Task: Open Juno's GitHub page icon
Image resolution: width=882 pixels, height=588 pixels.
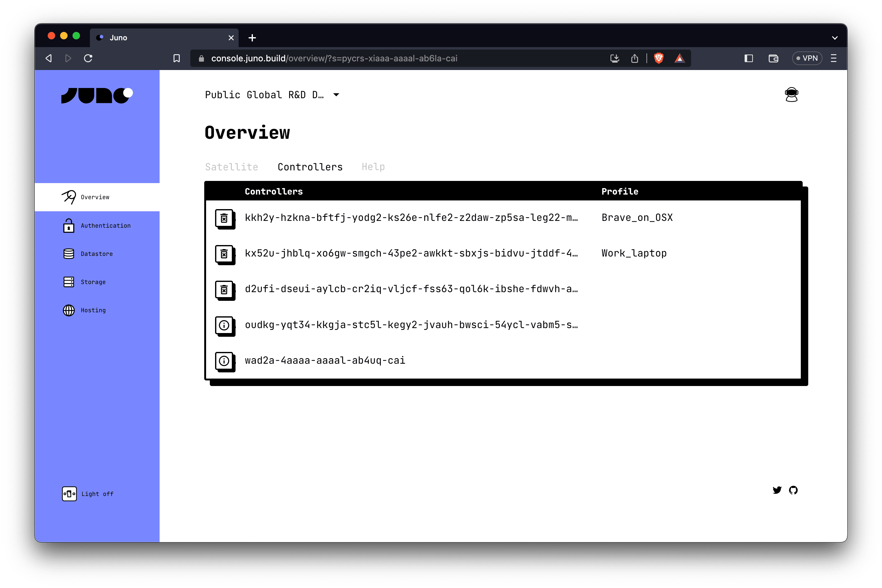Action: 793,490
